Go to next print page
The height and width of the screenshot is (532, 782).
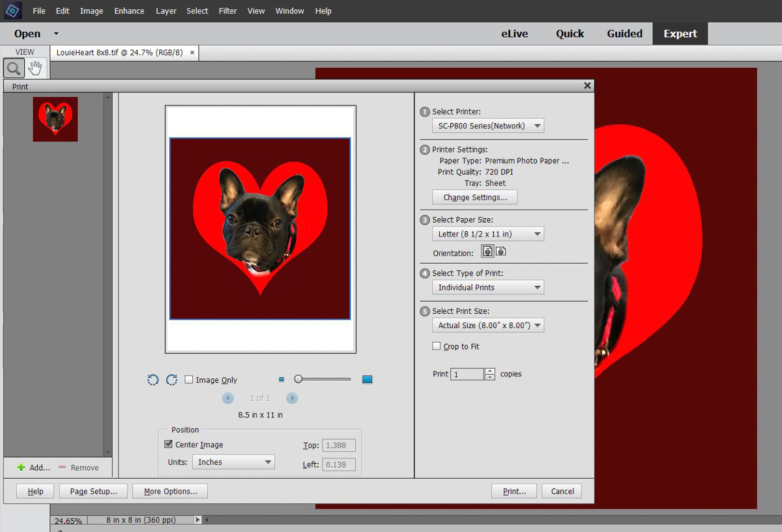coord(292,398)
